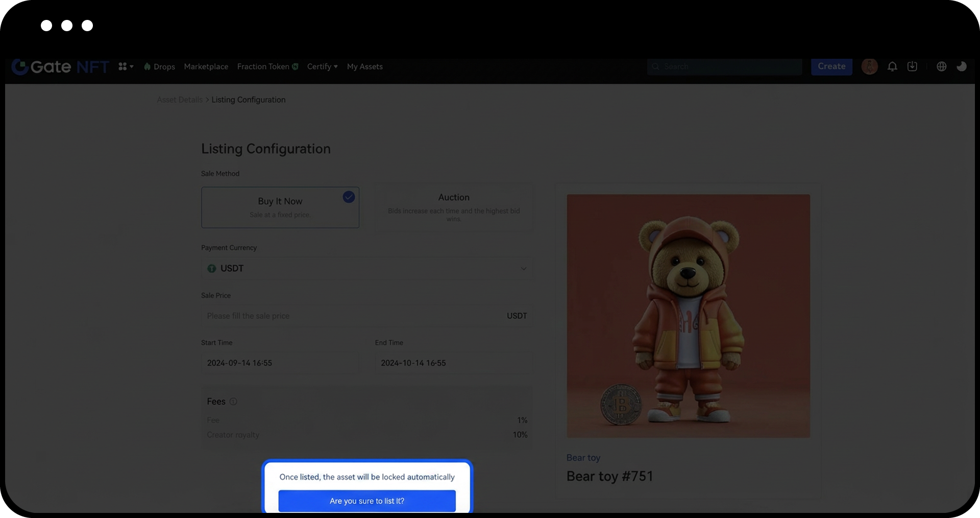
Task: Click the download app icon
Action: coord(912,67)
